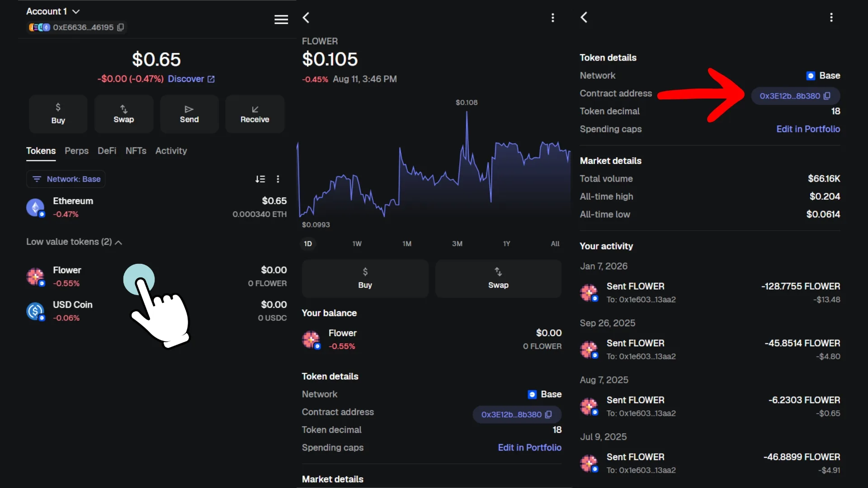
Task: Select the 1M chart range
Action: click(407, 244)
